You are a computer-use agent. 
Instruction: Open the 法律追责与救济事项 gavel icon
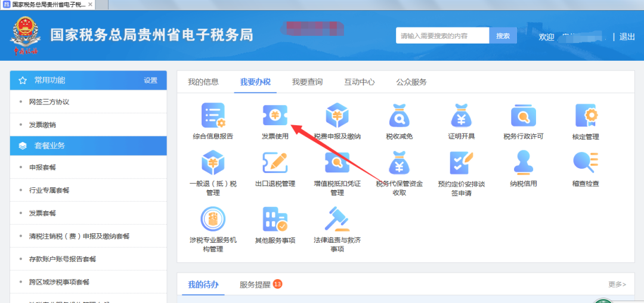(x=337, y=219)
